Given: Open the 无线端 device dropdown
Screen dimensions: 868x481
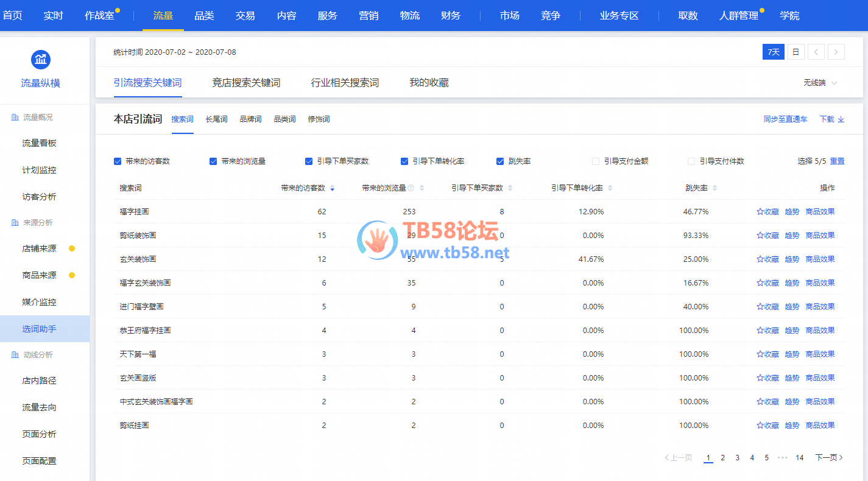Looking at the screenshot, I should point(820,83).
